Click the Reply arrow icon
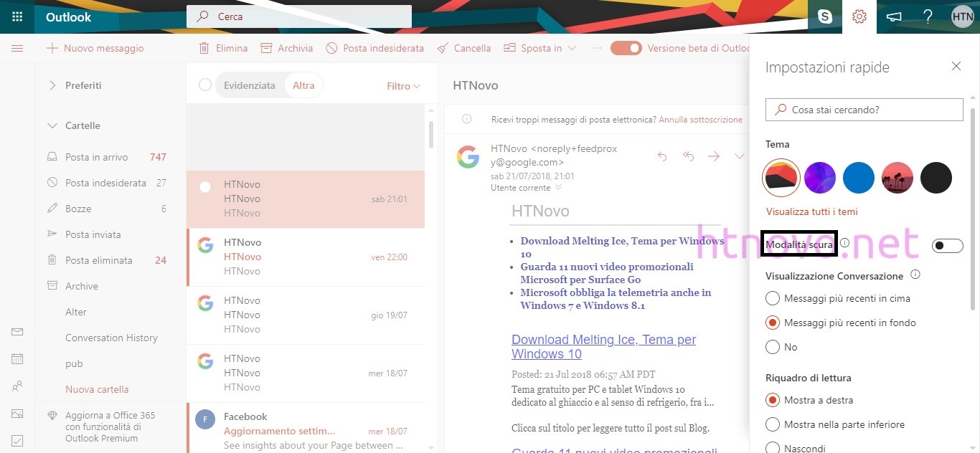980x453 pixels. (x=662, y=156)
